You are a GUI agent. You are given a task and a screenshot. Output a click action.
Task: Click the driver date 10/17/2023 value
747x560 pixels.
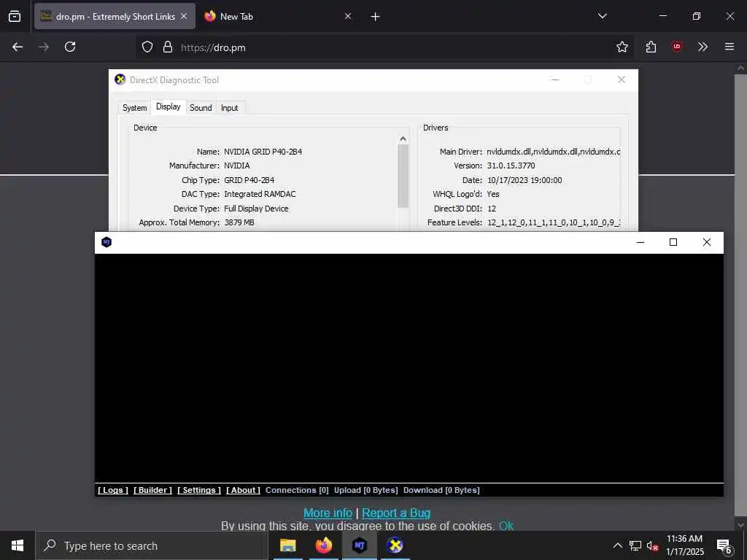tap(525, 180)
